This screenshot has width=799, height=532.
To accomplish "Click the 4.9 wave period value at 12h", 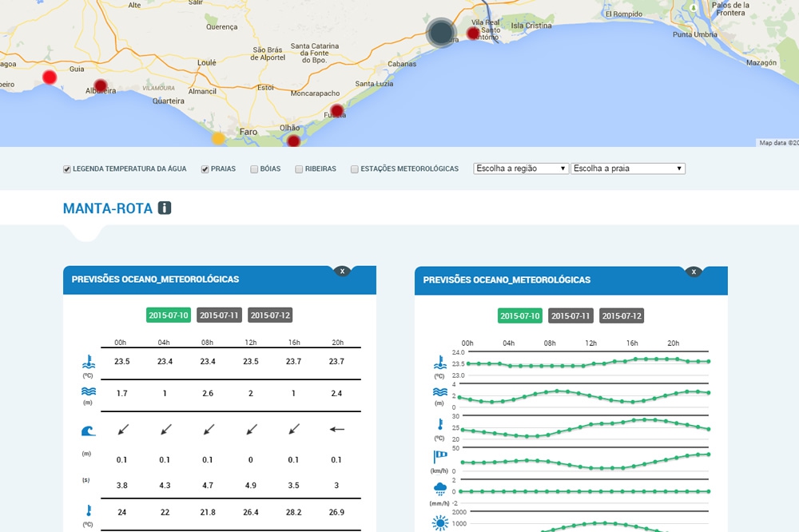I will click(251, 485).
